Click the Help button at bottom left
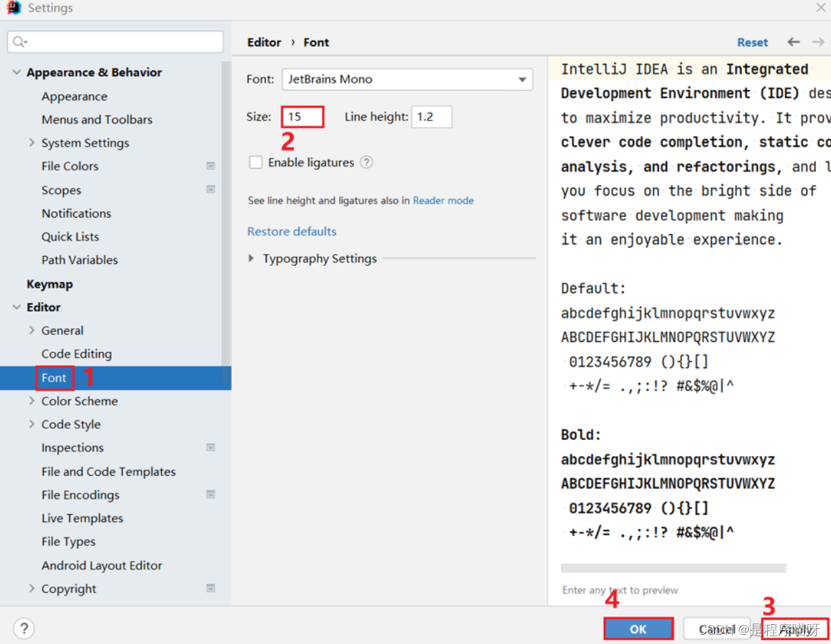This screenshot has height=644, width=831. (x=24, y=628)
